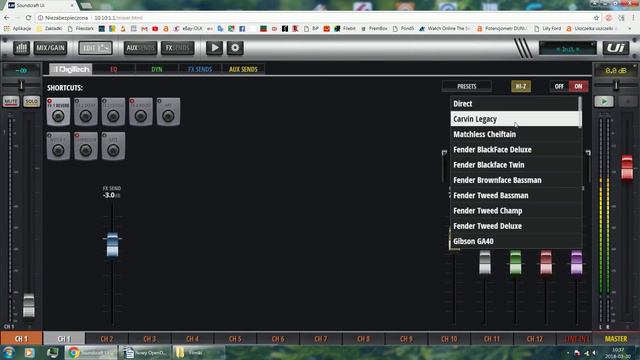
Task: Click the FX 1 Reverb shortcut knob
Action: (x=58, y=116)
